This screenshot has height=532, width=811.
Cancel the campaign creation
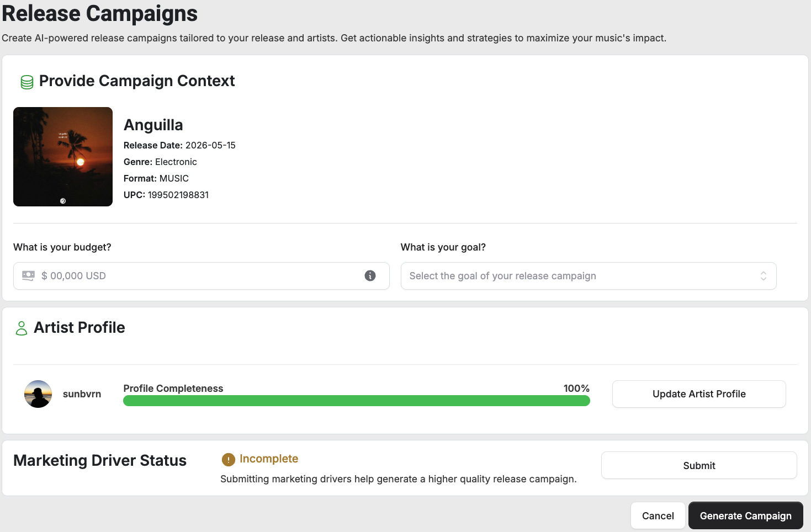coord(658,515)
